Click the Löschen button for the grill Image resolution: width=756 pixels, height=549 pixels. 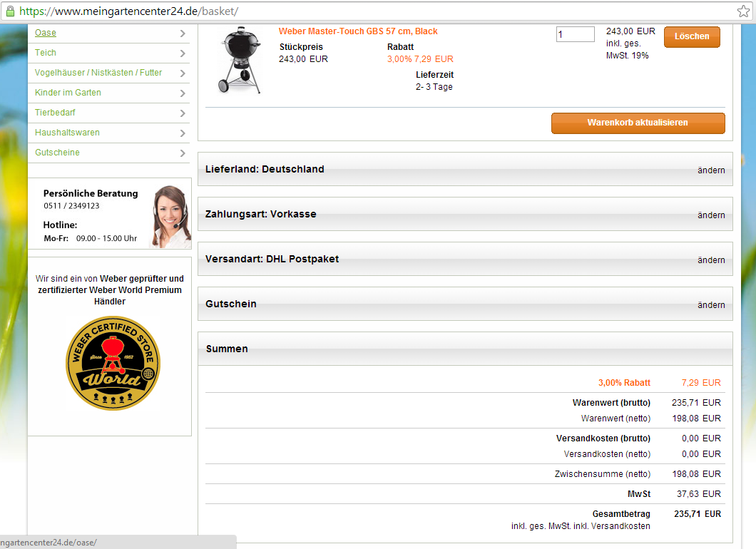point(692,36)
